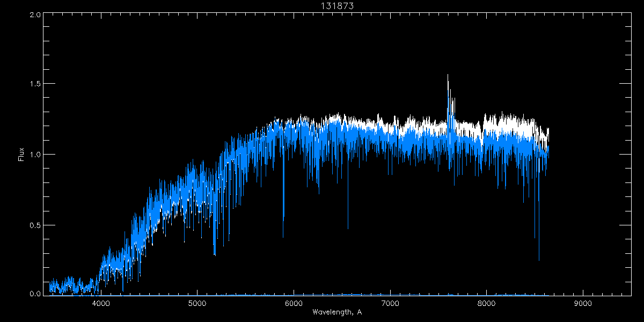Click the 6000 x-axis tick label
644x322 pixels.
click(x=294, y=304)
